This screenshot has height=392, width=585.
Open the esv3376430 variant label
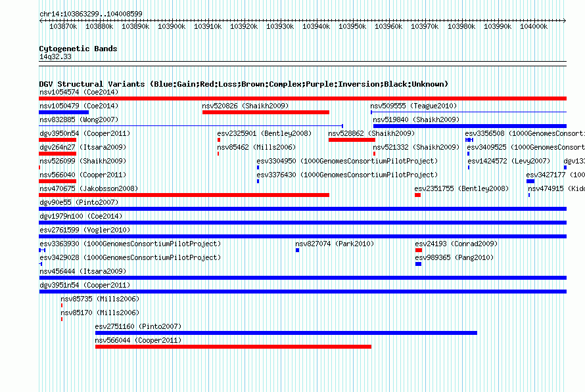347,175
